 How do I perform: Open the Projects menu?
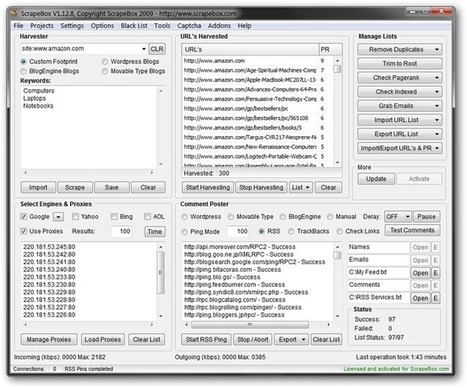(x=42, y=26)
